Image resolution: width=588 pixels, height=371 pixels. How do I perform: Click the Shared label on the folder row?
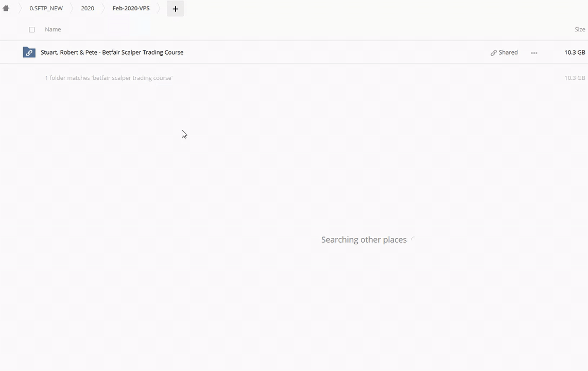508,53
